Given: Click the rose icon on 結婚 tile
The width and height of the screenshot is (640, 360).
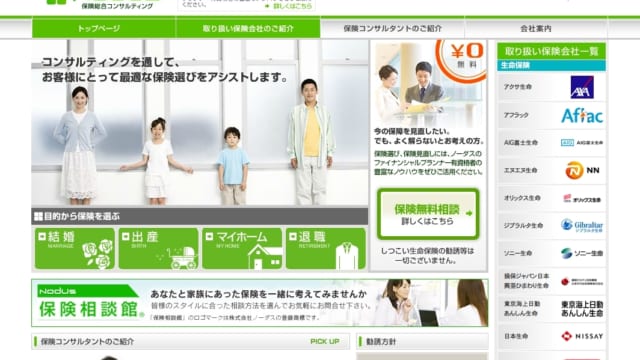Looking at the screenshot, I should click(x=98, y=254).
